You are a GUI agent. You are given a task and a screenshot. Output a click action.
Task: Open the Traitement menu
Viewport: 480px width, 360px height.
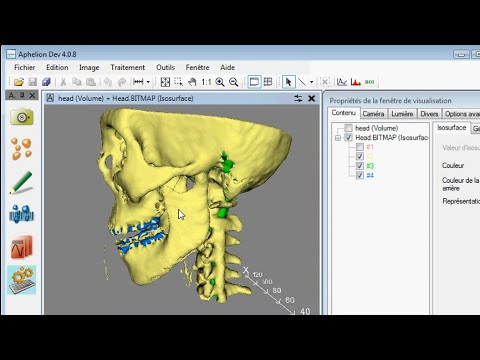[x=128, y=67]
